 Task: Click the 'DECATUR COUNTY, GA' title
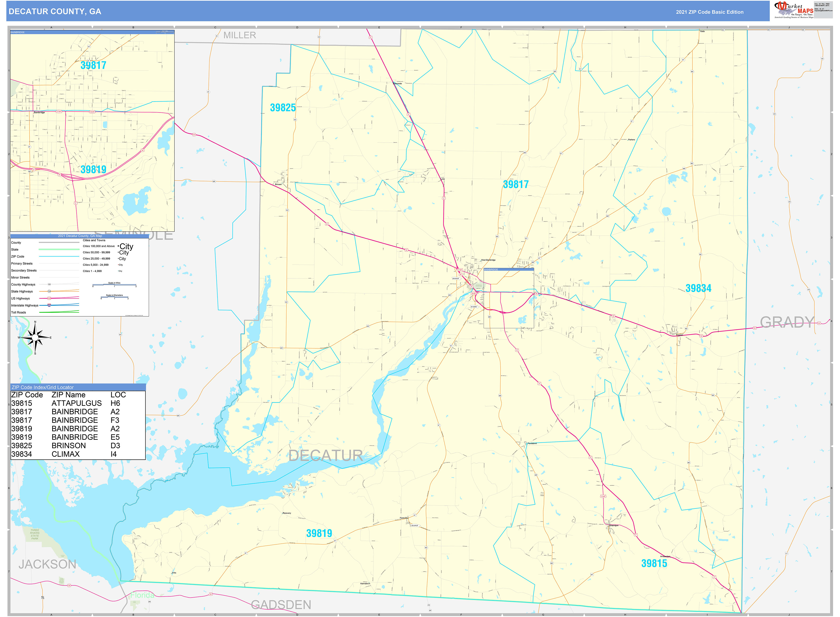[55, 12]
